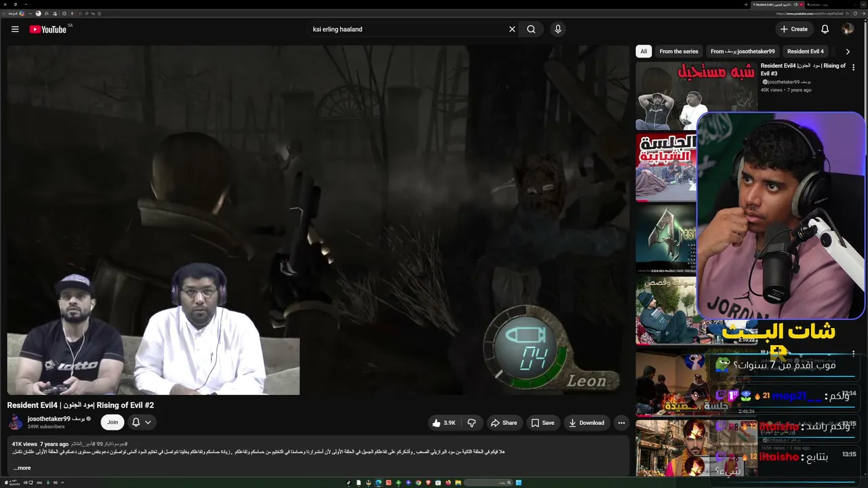Like the video with 3.9K likes

pos(443,423)
